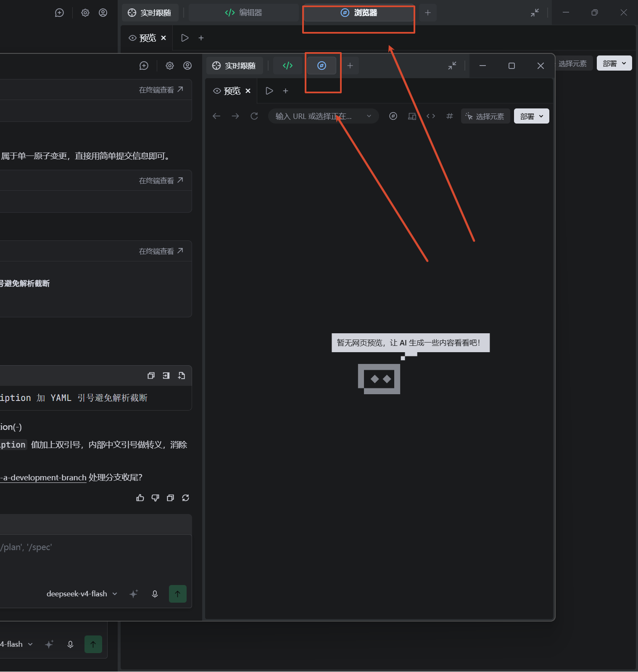Go back in the preview browser
Screen dimensions: 638x672
click(x=216, y=116)
